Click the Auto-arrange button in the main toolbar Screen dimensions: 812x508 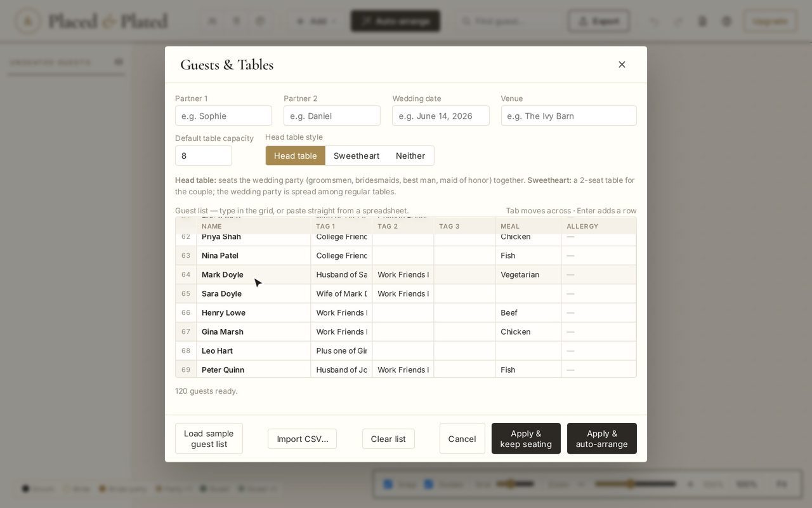click(x=395, y=21)
